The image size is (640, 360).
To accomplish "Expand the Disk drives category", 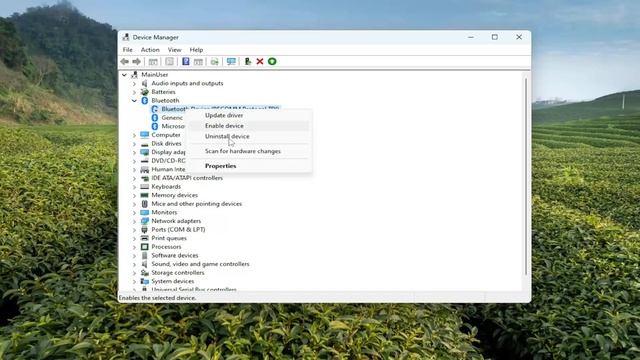I will tap(134, 144).
